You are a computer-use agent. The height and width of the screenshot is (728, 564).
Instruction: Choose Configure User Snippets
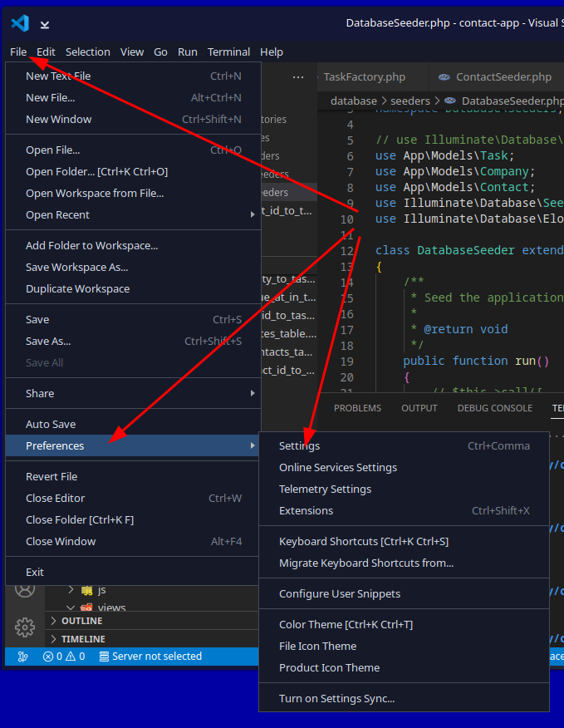(x=404, y=594)
